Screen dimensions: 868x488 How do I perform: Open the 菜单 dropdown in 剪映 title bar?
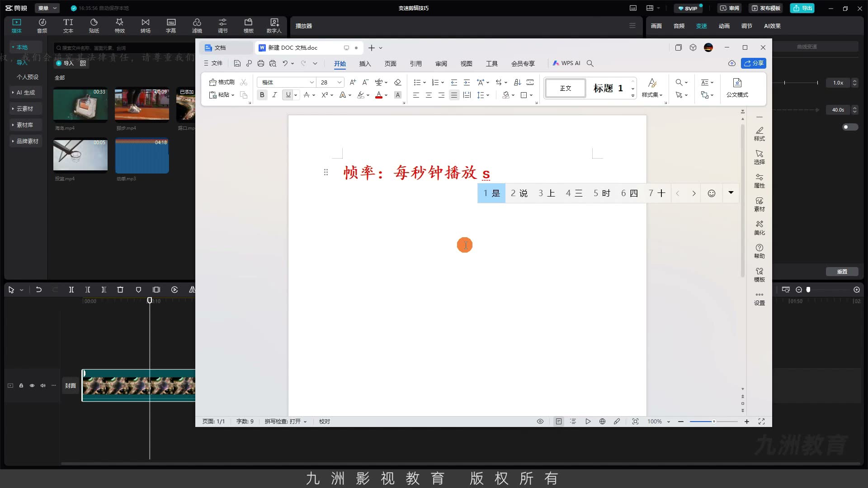[48, 8]
